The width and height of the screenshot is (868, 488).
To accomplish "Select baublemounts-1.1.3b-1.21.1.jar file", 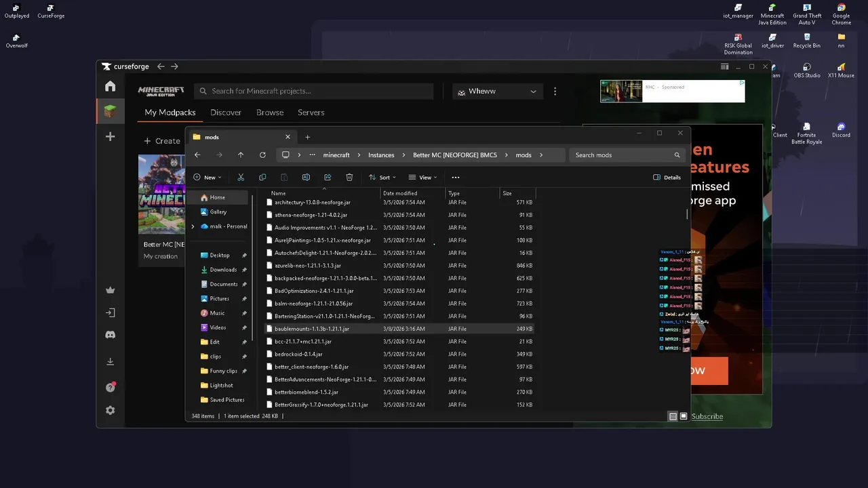I will (x=399, y=329).
